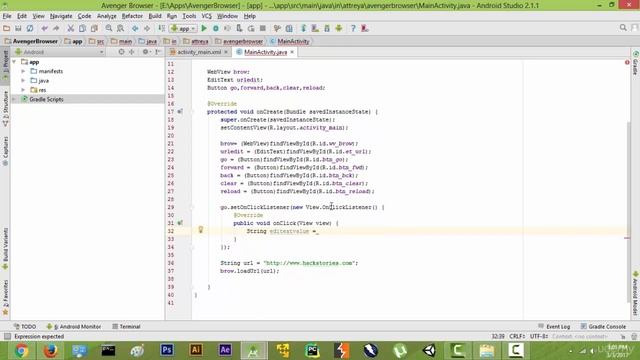Image resolution: width=640 pixels, height=360 pixels.
Task: Run the app with the green play icon
Action: [204, 28]
